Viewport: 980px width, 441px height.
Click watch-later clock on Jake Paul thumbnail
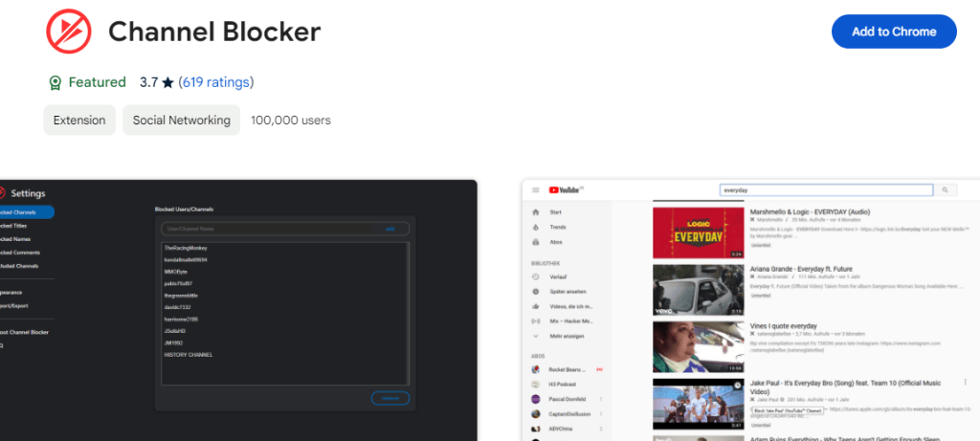pyautogui.click(x=738, y=386)
